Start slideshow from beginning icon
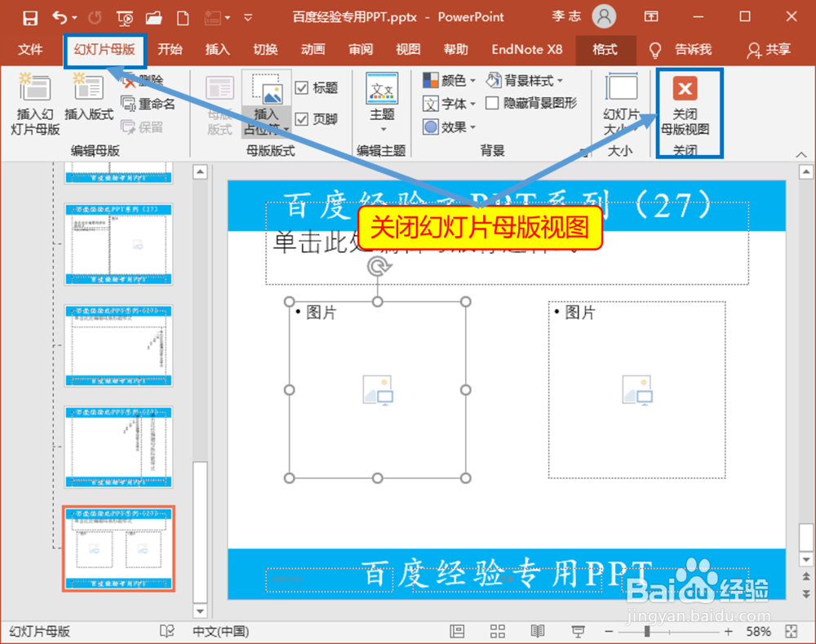Image resolution: width=816 pixels, height=644 pixels. [x=125, y=19]
